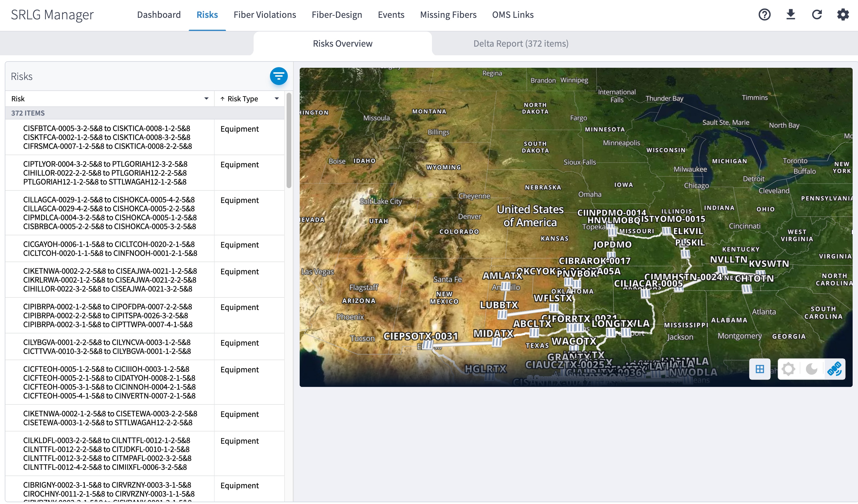Select risk row starting CIPTLYOR-0004-3-2-5&8

click(x=145, y=173)
